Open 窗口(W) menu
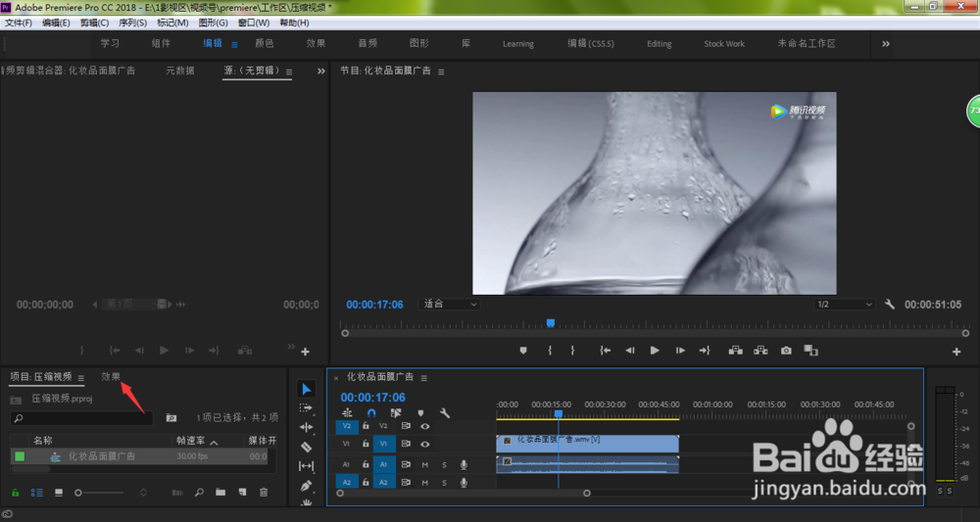Image resolution: width=980 pixels, height=522 pixels. [x=253, y=23]
